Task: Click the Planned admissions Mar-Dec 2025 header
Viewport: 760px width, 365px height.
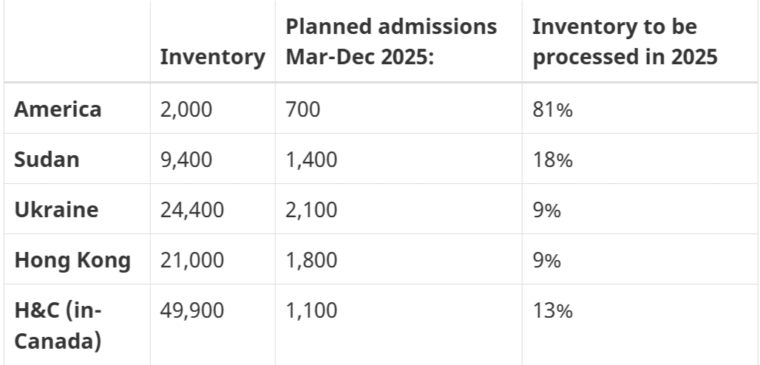Action: (391, 42)
